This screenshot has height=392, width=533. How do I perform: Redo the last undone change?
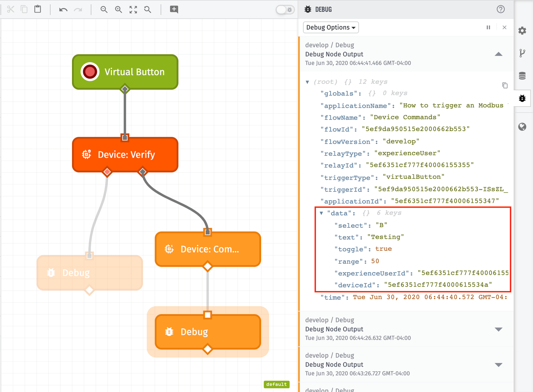click(78, 10)
